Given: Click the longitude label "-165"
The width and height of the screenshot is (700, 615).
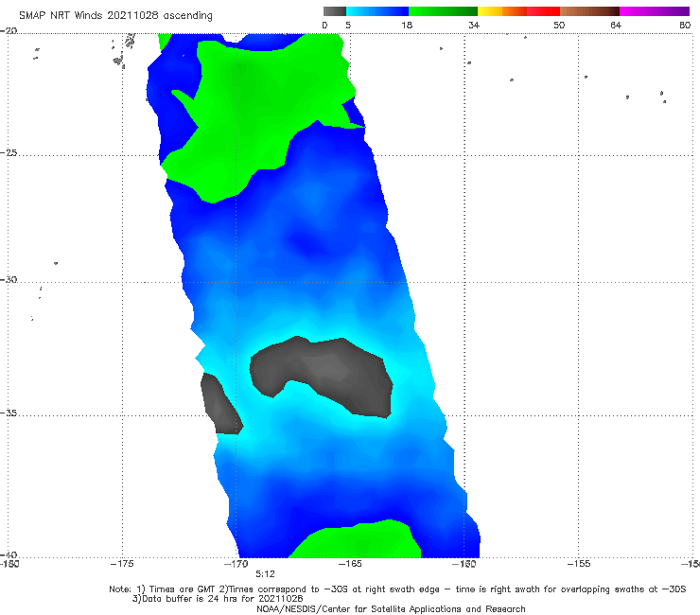Looking at the screenshot, I should tap(350, 564).
